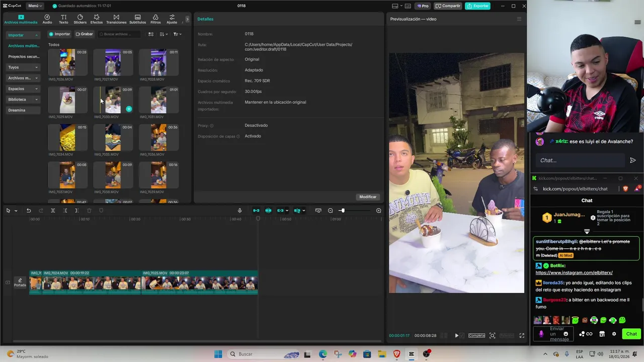Open the Menú dropdown
Viewport: 644px width, 362px height.
(x=35, y=6)
